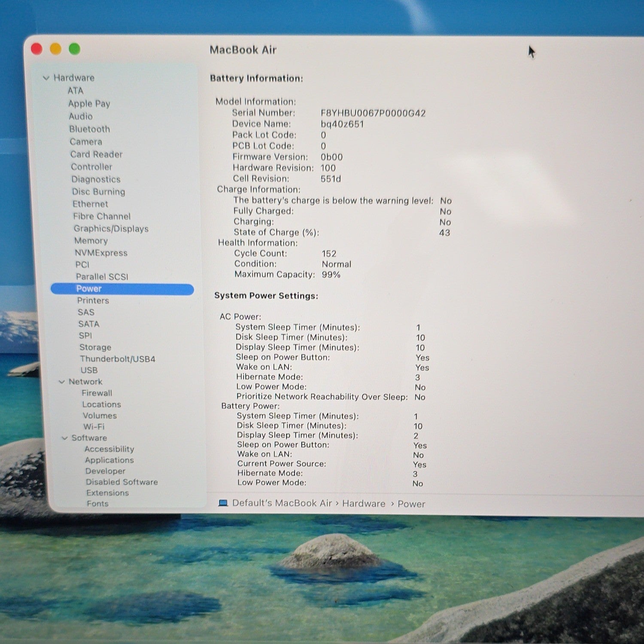Image resolution: width=644 pixels, height=644 pixels.
Task: Click the Network category label
Action: pyautogui.click(x=85, y=382)
